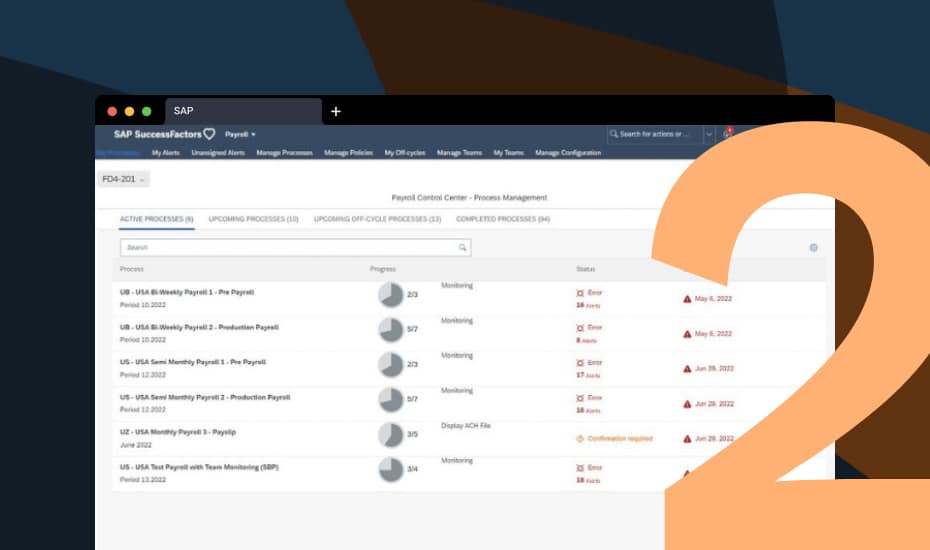Screen dimensions: 930x550
Task: Click the '18 Alerts' link in Test Payroll row
Action: pos(588,481)
